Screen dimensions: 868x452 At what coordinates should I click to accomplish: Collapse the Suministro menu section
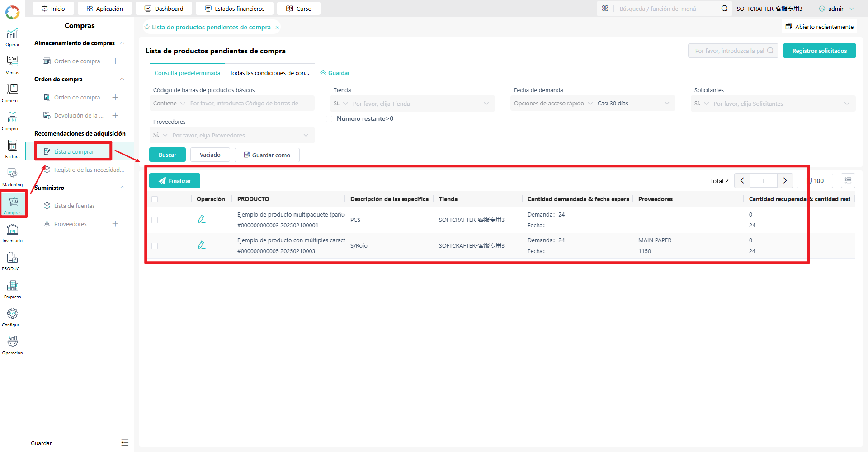click(122, 188)
